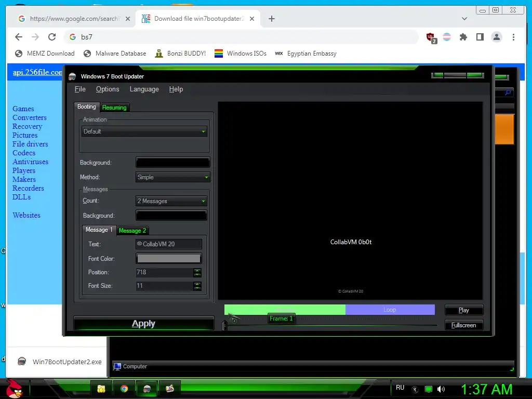This screenshot has height=399, width=532.
Task: Open the File menu in Boot Updater
Action: click(x=80, y=89)
